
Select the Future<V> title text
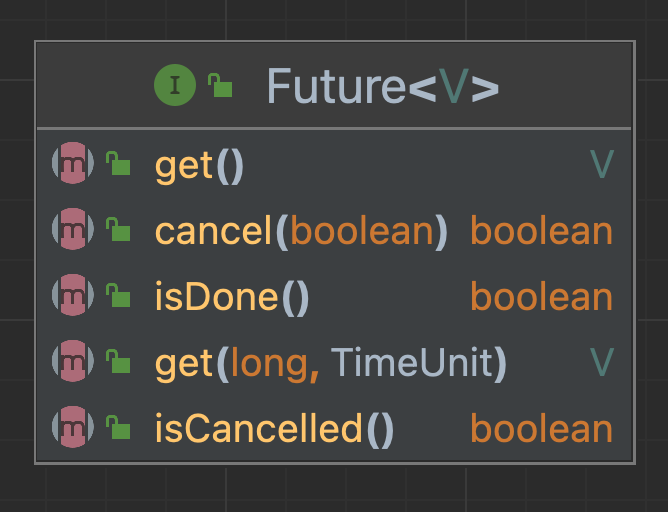[383, 86]
